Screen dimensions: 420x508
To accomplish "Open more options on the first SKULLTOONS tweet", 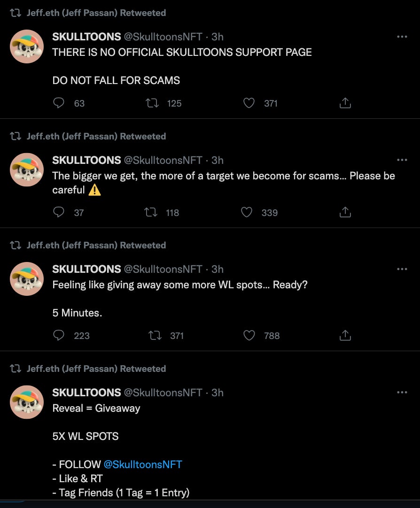I will pos(402,37).
